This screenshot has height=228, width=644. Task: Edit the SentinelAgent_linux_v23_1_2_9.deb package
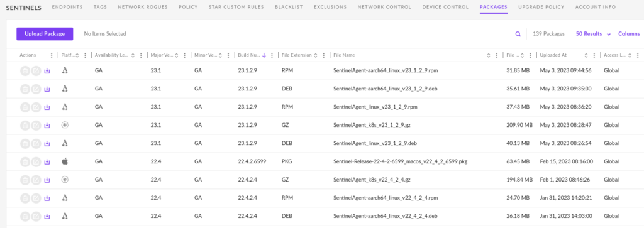pyautogui.click(x=36, y=144)
